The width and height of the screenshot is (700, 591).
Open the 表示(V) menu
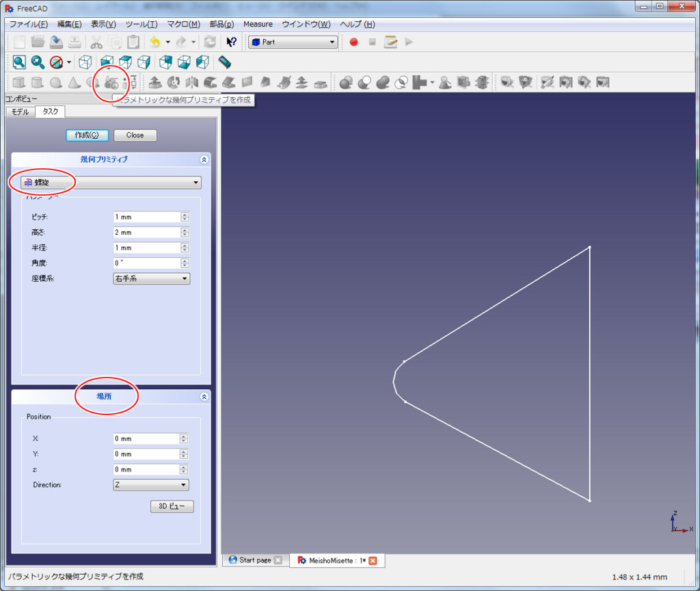(103, 24)
